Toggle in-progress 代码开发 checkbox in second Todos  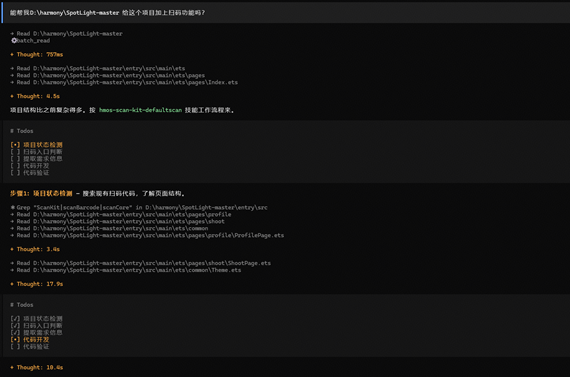(15, 340)
